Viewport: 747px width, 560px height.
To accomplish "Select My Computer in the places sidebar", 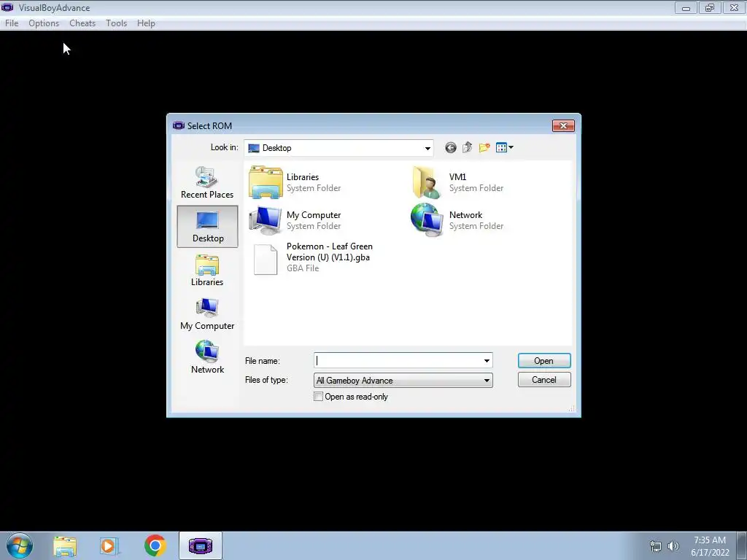I will (x=207, y=314).
